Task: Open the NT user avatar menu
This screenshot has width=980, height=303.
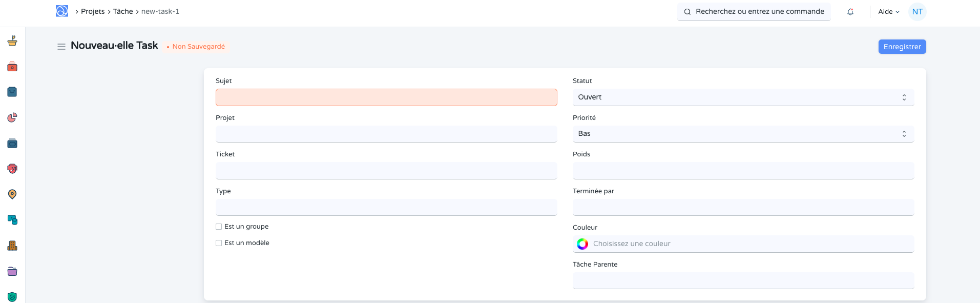Action: pyautogui.click(x=917, y=12)
